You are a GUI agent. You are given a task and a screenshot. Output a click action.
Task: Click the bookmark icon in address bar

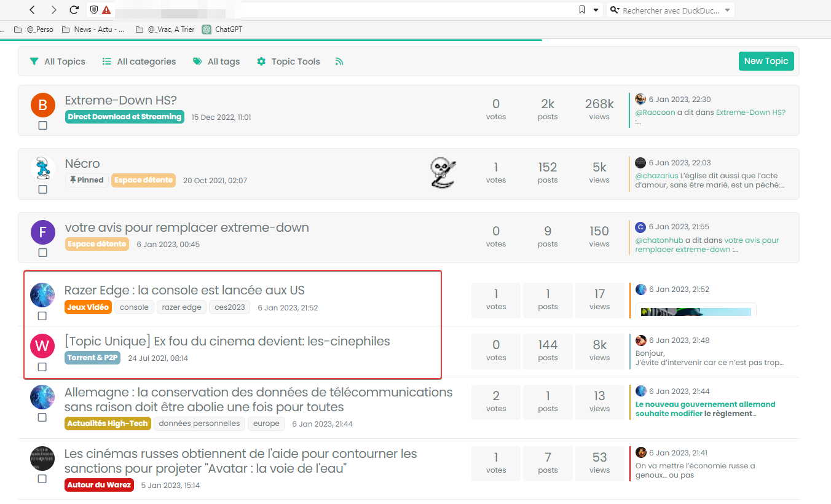(x=581, y=10)
